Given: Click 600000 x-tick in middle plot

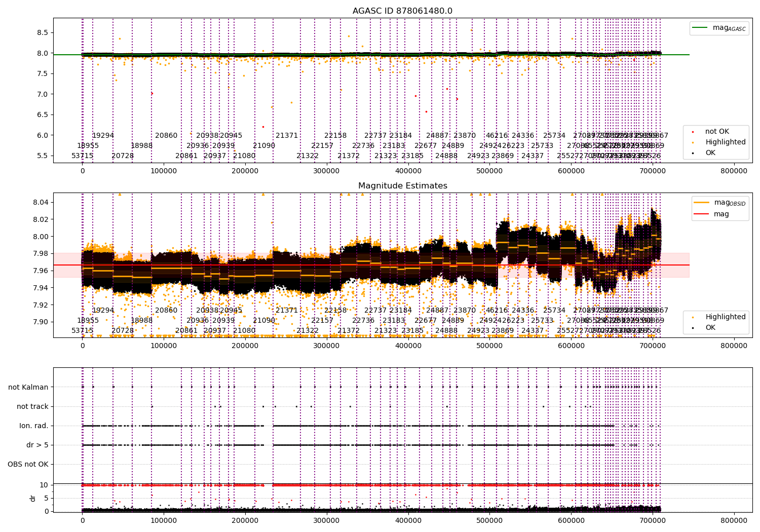Looking at the screenshot, I should (x=572, y=346).
